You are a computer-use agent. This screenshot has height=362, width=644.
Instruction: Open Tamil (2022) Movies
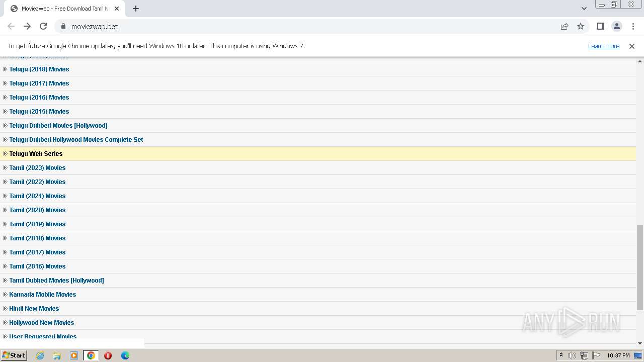37,182
